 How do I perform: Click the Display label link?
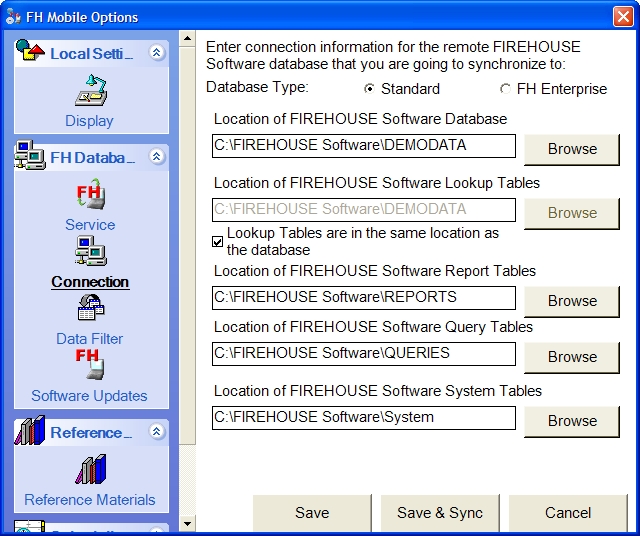[89, 121]
